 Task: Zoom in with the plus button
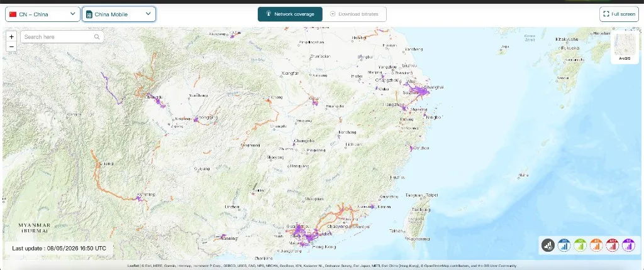coord(11,36)
